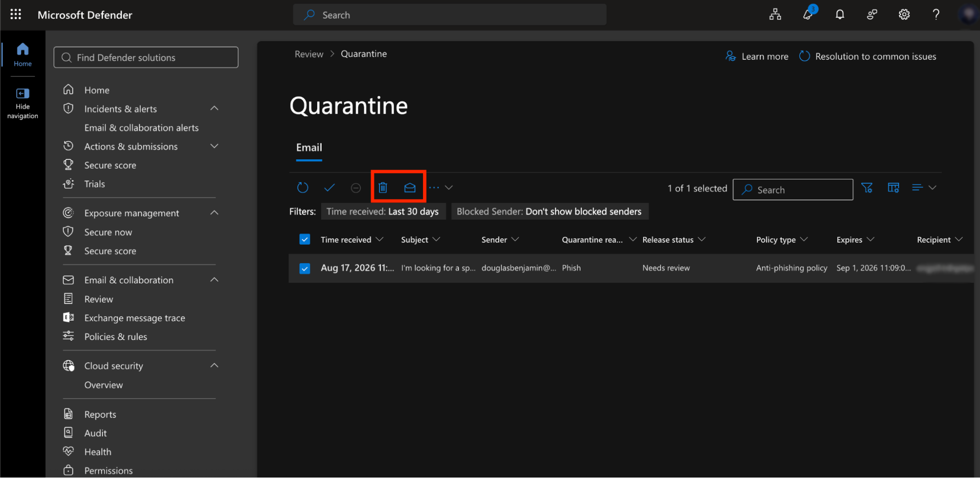Viewport: 980px width, 478px height.
Task: Select the Email tab
Action: [309, 148]
